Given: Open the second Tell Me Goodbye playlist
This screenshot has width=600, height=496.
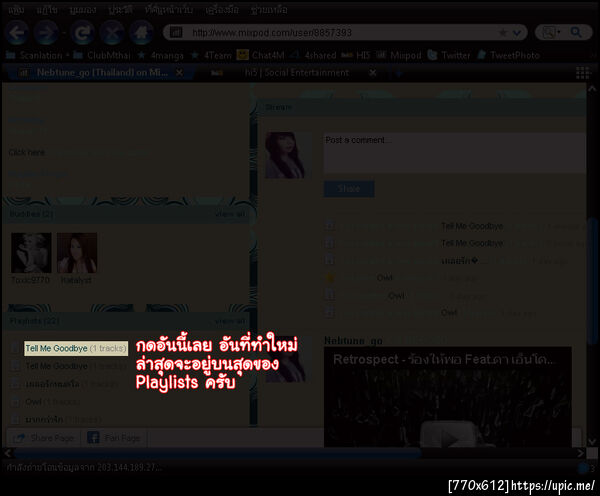Looking at the screenshot, I should click(x=57, y=366).
